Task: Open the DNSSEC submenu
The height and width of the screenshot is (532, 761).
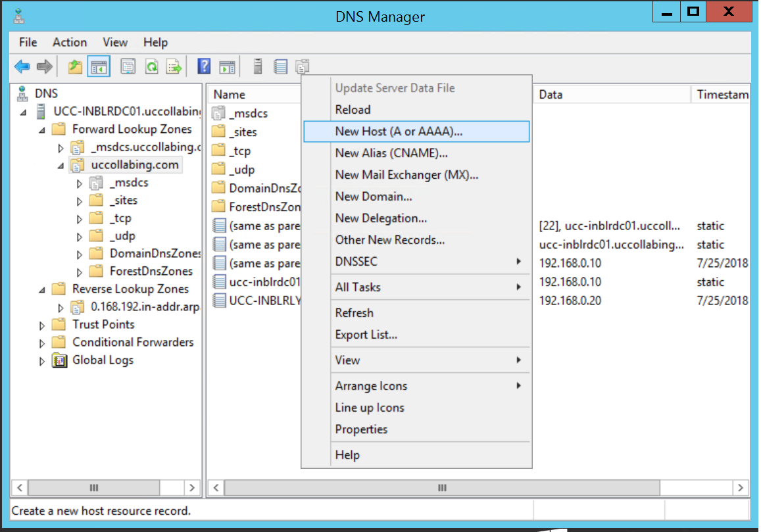Action: (416, 262)
